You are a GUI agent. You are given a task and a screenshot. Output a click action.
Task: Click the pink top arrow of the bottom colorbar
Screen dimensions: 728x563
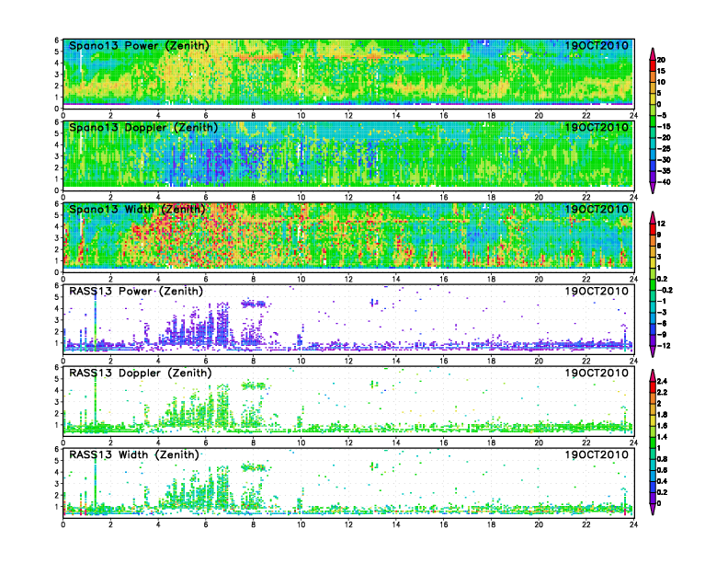point(653,375)
